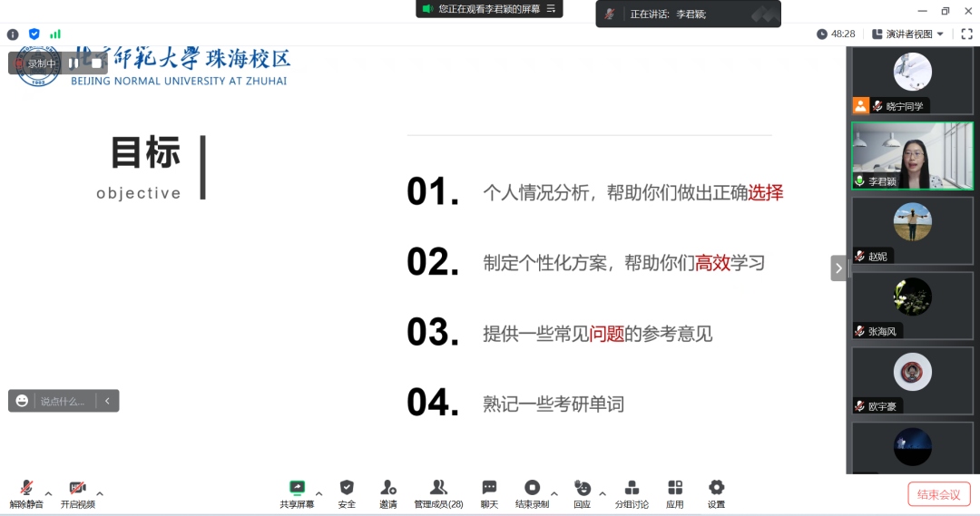Select 赵妮 participant tile
Screen dimensions: 980x516
913,230
